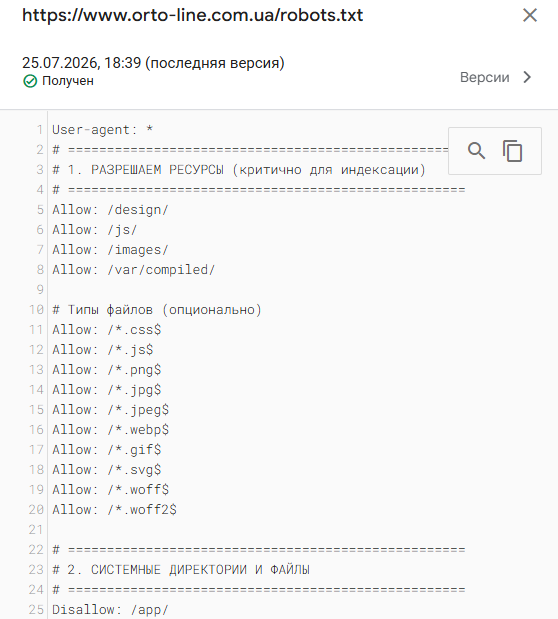Click the Allow: /design/ line
Screen dimensions: 558x619
tap(110, 210)
